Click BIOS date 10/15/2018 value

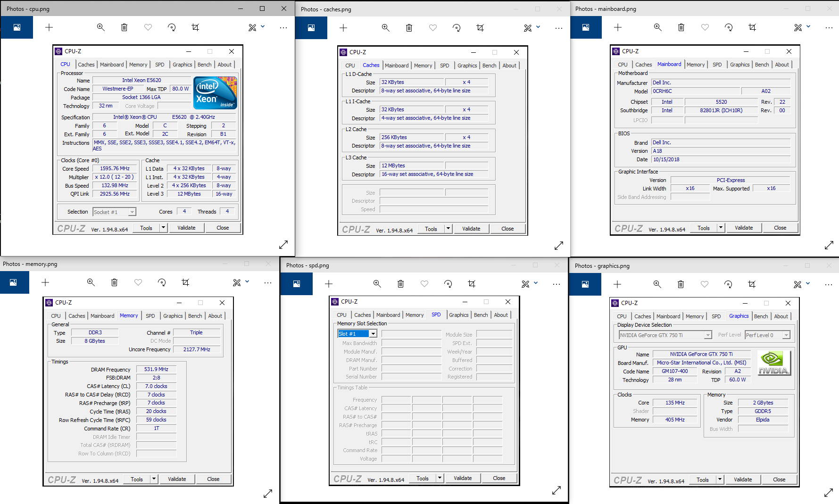(721, 159)
